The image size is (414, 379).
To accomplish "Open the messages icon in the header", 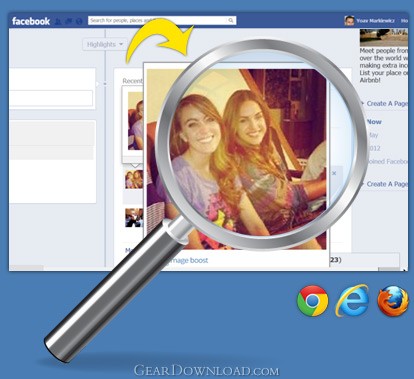I will click(69, 21).
